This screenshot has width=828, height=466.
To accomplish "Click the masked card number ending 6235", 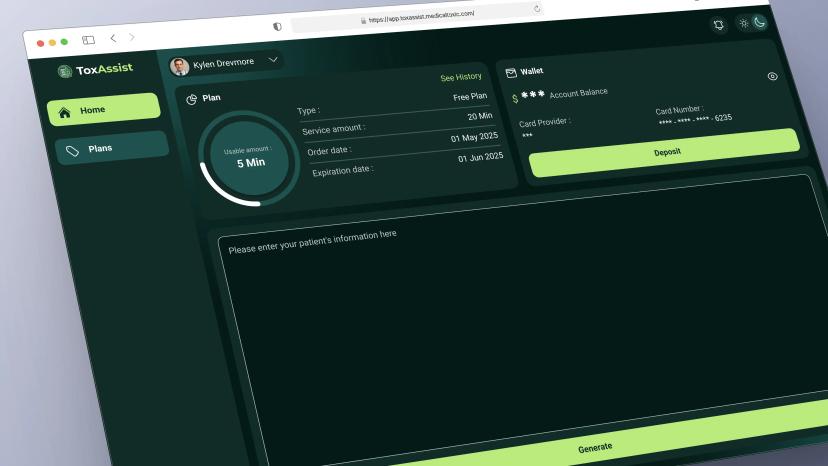I will (x=695, y=120).
